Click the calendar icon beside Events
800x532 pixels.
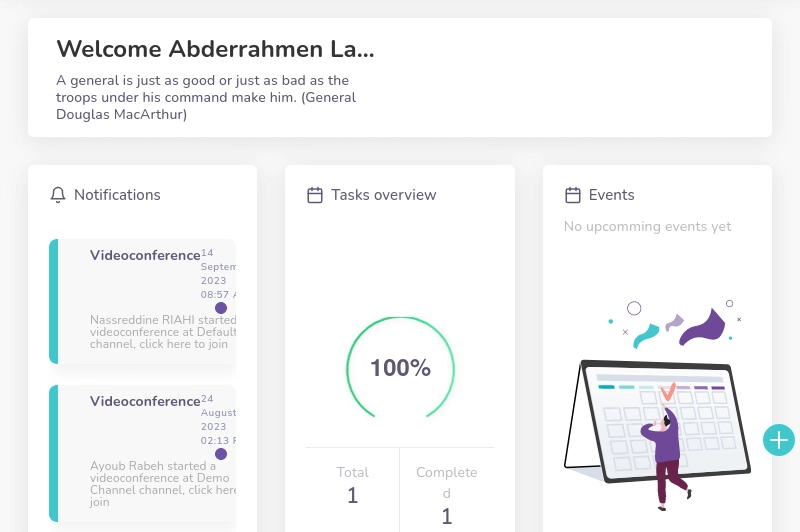click(x=573, y=195)
